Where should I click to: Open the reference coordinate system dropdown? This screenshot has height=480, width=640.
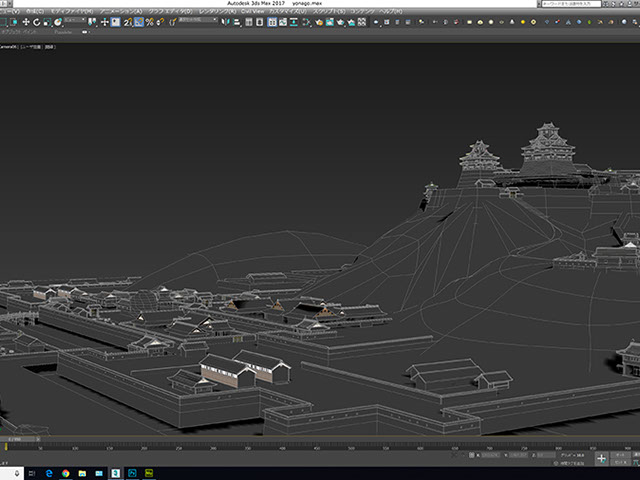click(x=75, y=22)
